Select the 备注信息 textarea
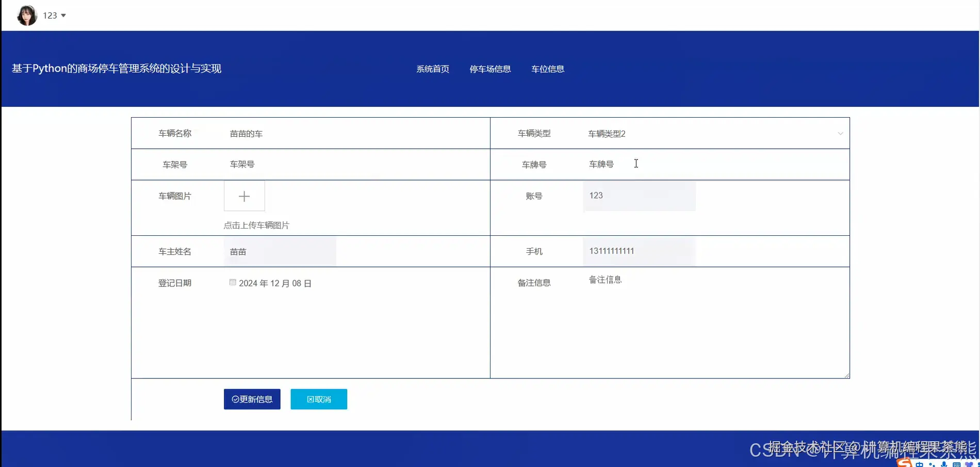Image resolution: width=980 pixels, height=467 pixels. (x=716, y=323)
